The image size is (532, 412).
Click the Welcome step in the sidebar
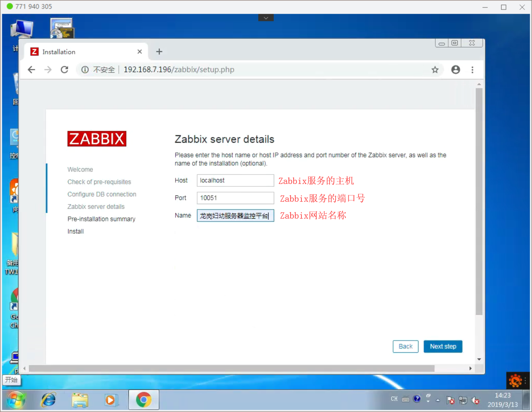80,170
